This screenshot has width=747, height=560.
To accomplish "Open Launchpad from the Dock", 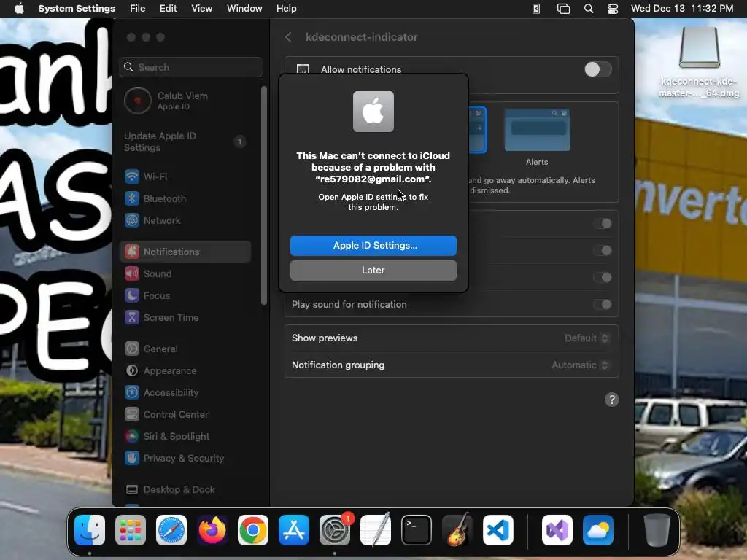I will point(131,530).
